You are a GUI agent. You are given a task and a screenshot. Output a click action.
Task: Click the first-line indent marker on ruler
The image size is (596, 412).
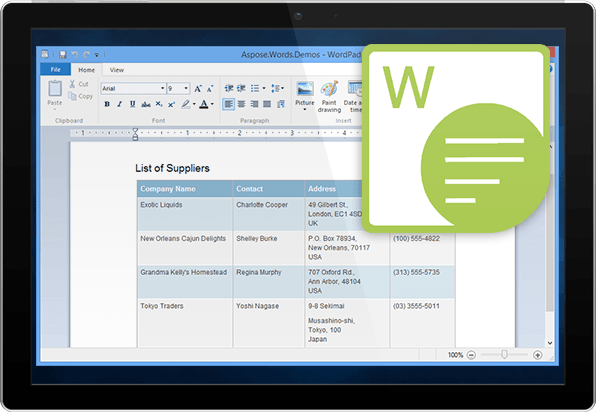pyautogui.click(x=135, y=131)
